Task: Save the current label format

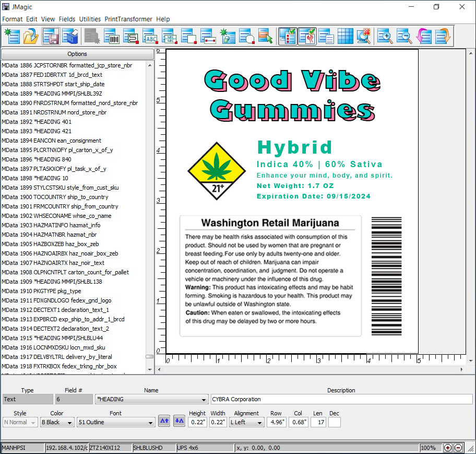Action: [51, 37]
